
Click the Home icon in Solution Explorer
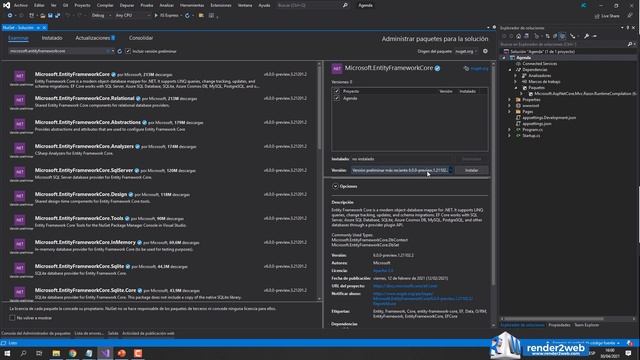(x=518, y=36)
